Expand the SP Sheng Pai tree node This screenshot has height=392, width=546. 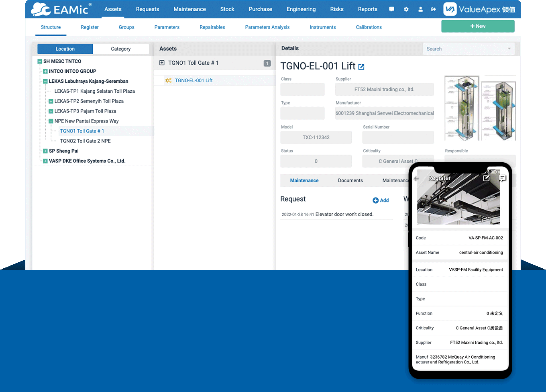point(44,151)
